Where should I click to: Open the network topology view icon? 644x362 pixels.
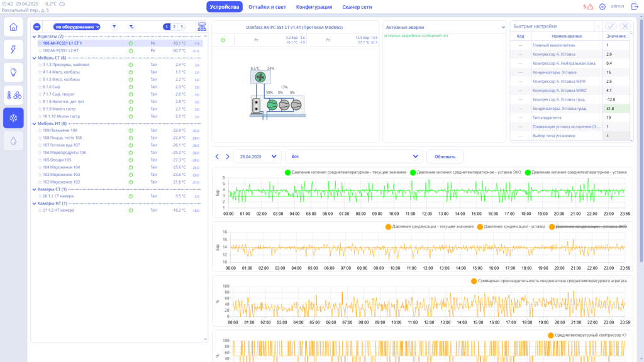pyautogui.click(x=203, y=26)
